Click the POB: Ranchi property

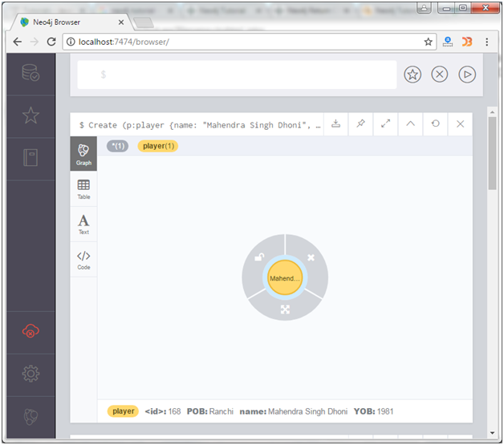coord(210,411)
